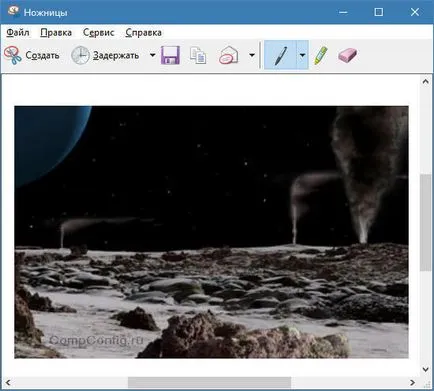Click the scroll right arrow

(413, 382)
